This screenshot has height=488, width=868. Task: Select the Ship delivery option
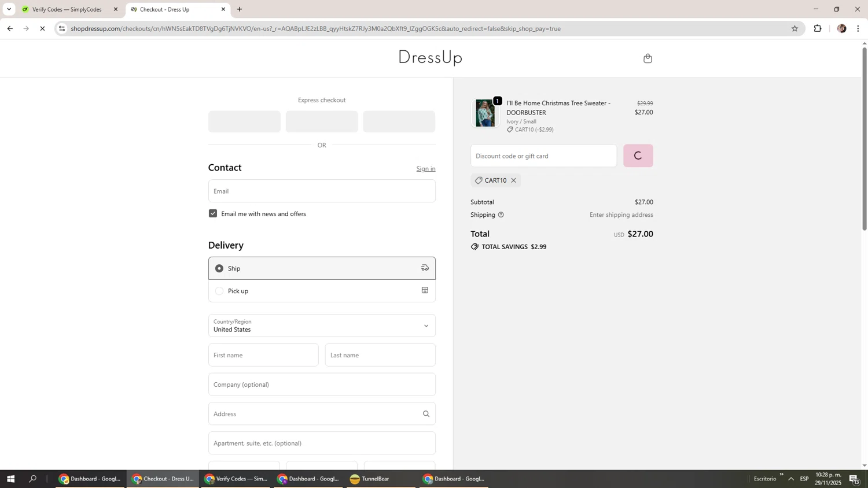pos(322,268)
